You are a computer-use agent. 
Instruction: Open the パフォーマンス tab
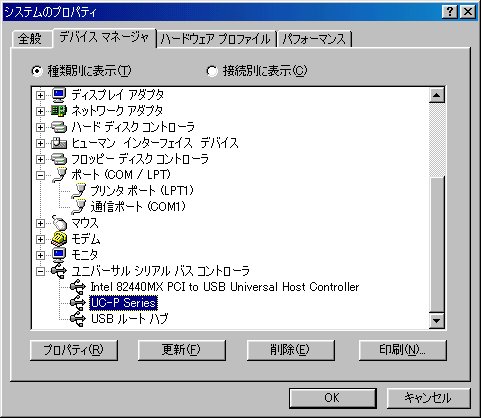[x=314, y=39]
